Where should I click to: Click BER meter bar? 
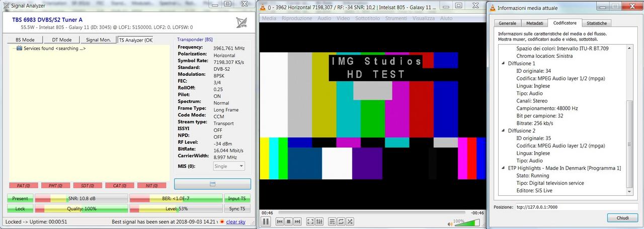[x=176, y=198]
